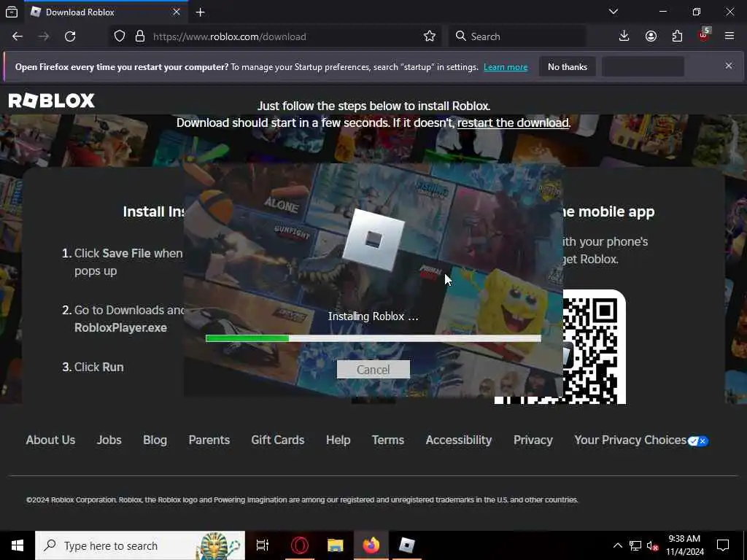Click the Roblox installer logo tile
The width and height of the screenshot is (747, 560).
pos(373,240)
